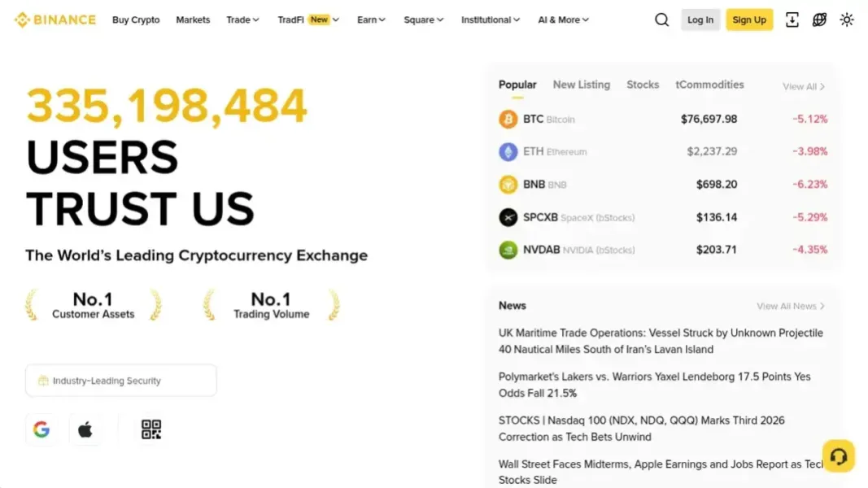The image size is (868, 488).
Task: Expand the TradFi dropdown
Action: click(x=308, y=20)
